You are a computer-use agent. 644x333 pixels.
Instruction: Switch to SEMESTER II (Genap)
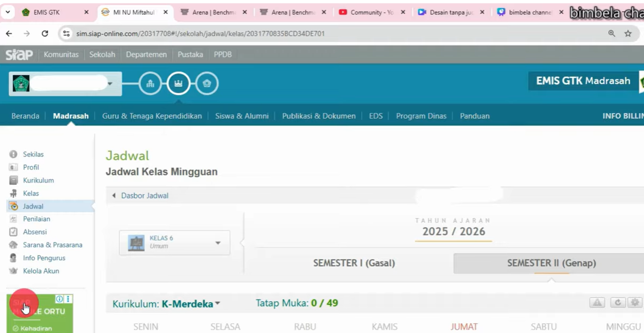click(x=551, y=263)
